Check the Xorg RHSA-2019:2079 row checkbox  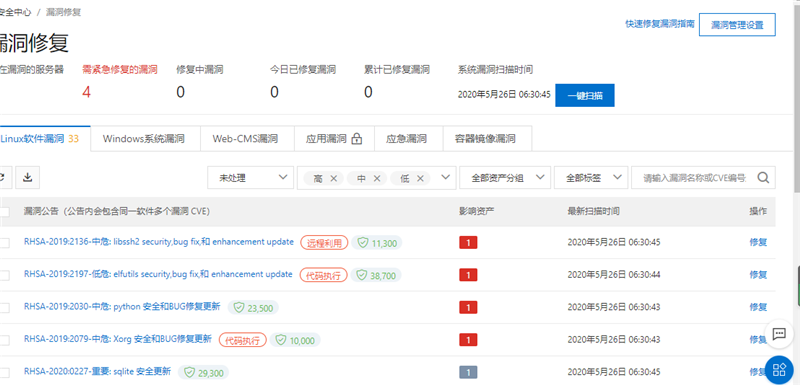coord(4,340)
